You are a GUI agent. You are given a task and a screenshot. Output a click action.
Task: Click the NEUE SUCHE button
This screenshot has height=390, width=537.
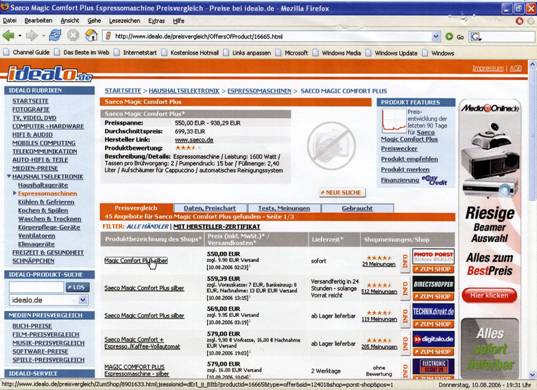tap(342, 192)
